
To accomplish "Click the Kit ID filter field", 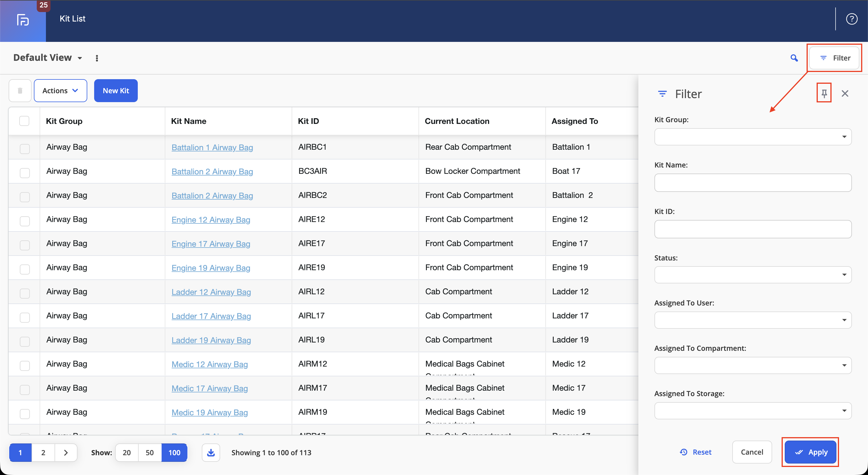I will 753,229.
